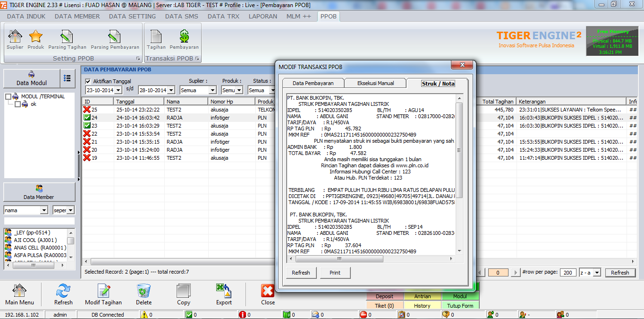This screenshot has width=644, height=319.
Task: Open Tagihan in Transaksi PPOB
Action: (156, 38)
